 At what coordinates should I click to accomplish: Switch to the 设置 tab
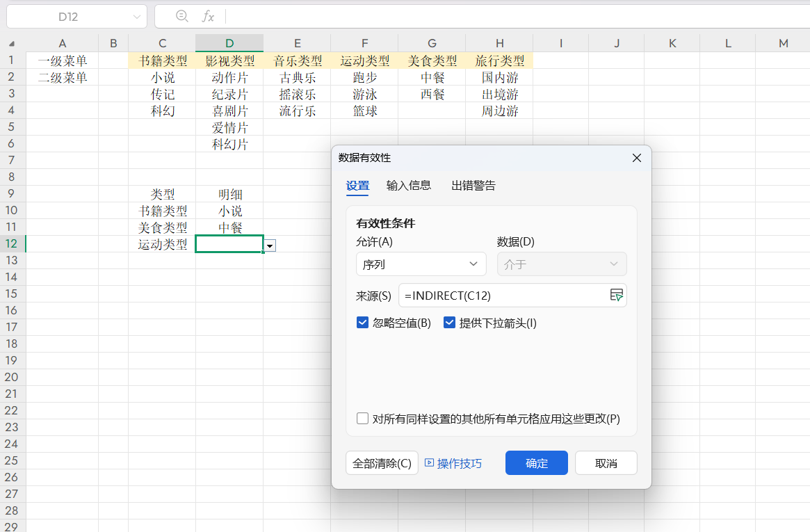[357, 186]
